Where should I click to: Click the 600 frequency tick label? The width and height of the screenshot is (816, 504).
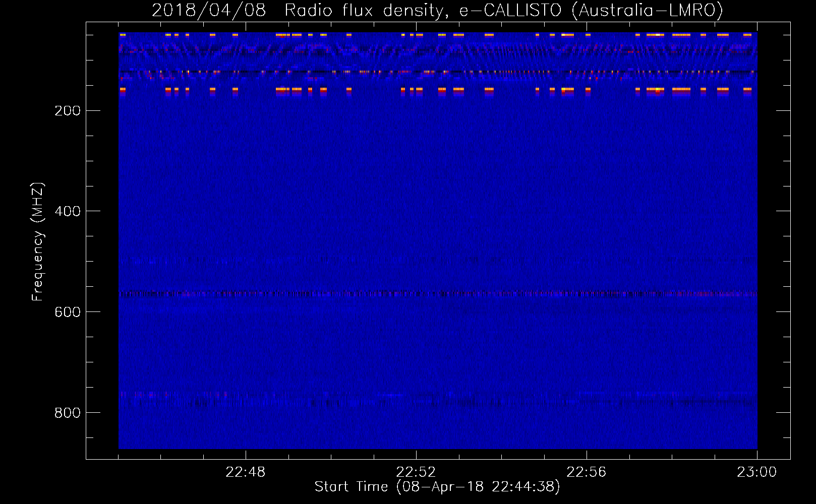point(68,312)
